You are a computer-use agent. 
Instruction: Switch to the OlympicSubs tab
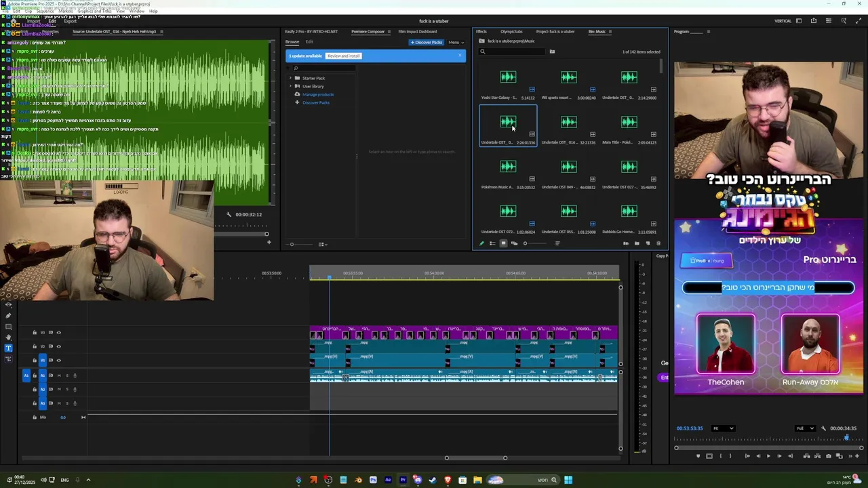[x=511, y=31]
